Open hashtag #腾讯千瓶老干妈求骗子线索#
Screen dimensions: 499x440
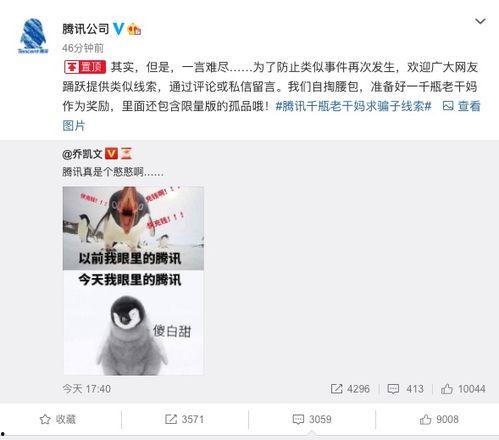tap(354, 106)
